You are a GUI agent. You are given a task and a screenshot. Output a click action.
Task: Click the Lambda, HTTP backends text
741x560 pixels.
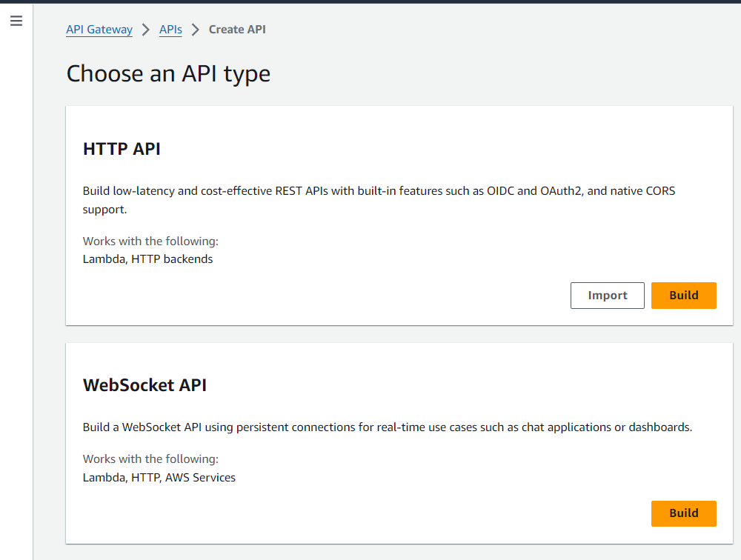(x=147, y=259)
